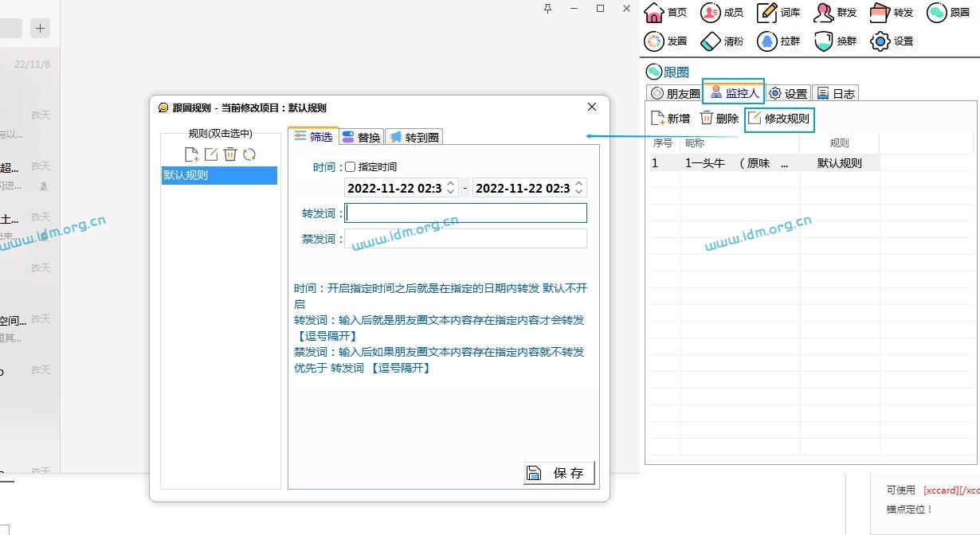Open the 首页 home icon
The height and width of the screenshot is (535, 980).
[x=654, y=12]
